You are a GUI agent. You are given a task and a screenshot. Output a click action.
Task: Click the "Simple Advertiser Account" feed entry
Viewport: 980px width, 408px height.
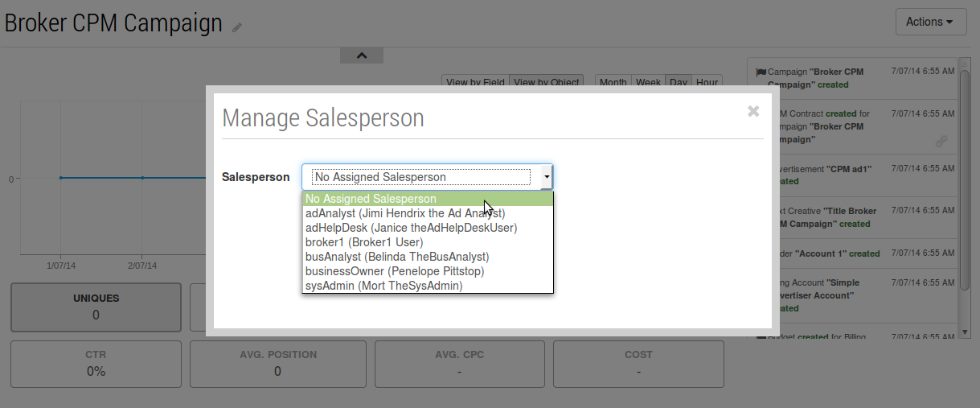point(852,295)
